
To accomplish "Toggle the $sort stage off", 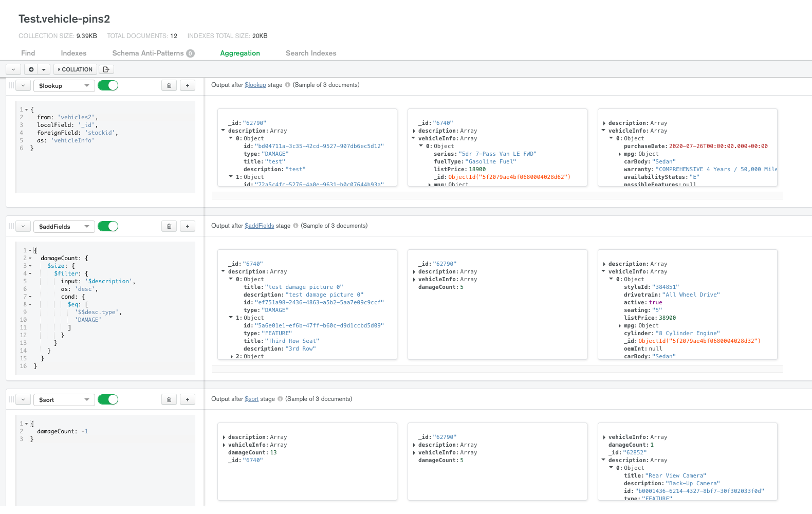I will (108, 400).
